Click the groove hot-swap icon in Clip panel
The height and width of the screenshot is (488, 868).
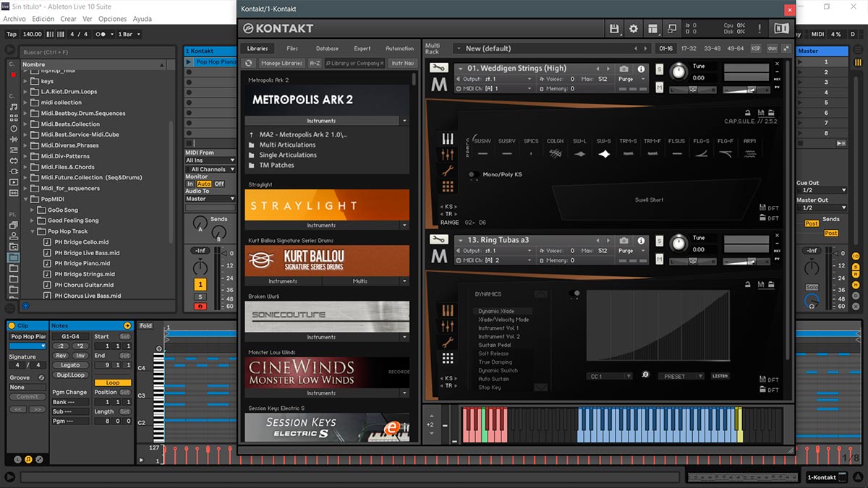click(41, 377)
